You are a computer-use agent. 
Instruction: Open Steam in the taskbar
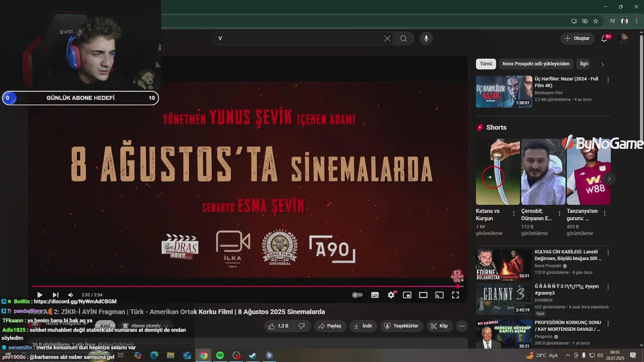(x=253, y=355)
